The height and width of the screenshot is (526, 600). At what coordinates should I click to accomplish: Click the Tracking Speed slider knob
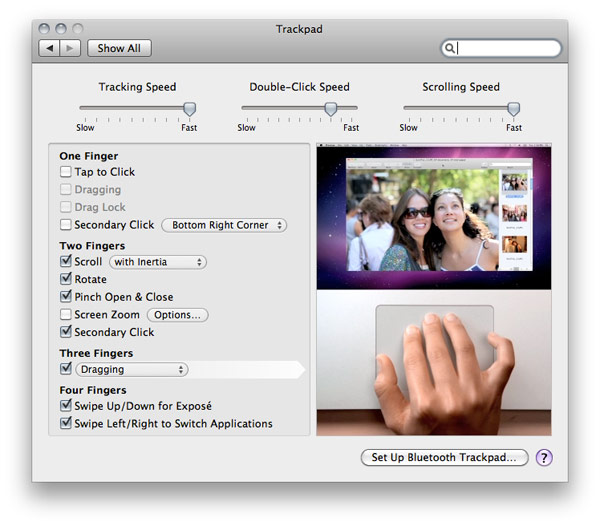pyautogui.click(x=189, y=109)
